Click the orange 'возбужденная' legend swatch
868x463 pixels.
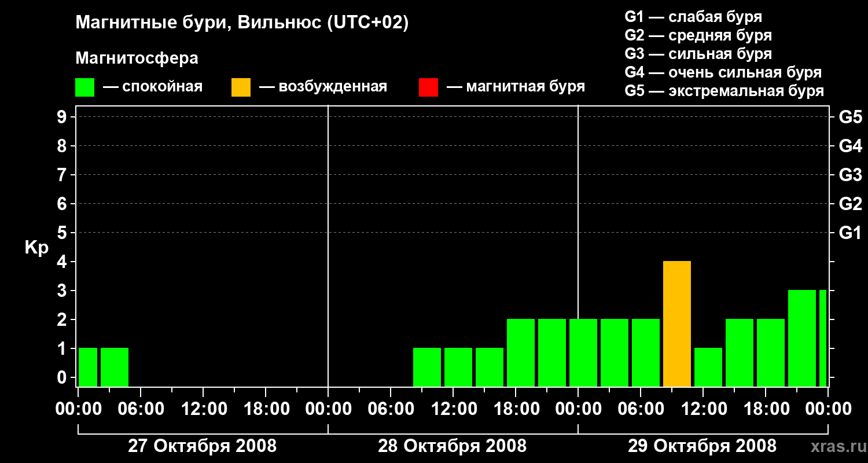(x=241, y=87)
